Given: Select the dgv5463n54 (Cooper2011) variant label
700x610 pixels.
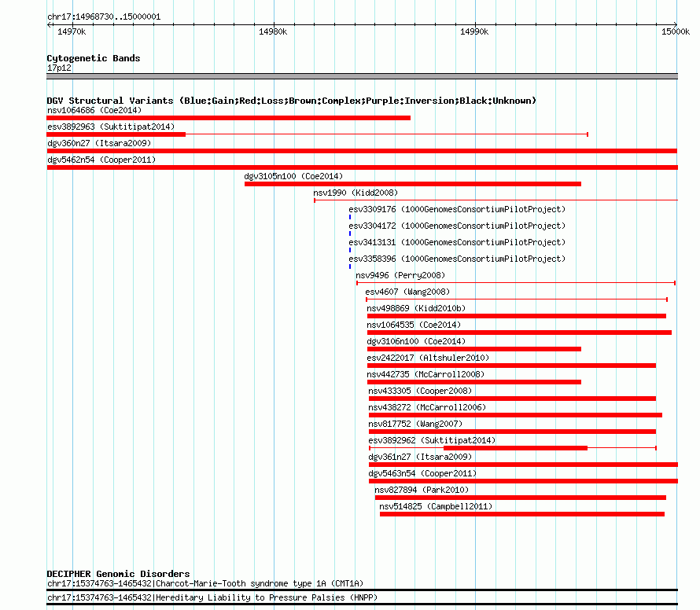Looking at the screenshot, I should [422, 473].
